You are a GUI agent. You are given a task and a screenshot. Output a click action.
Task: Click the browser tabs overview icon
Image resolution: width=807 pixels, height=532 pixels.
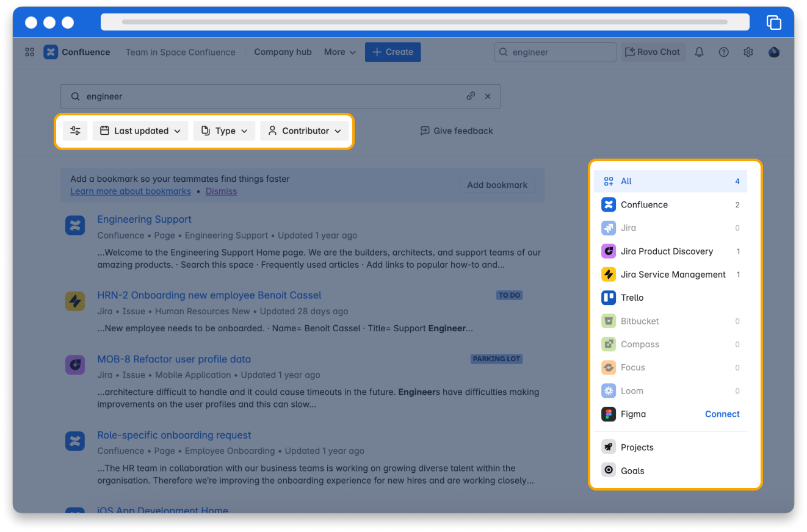tap(774, 23)
